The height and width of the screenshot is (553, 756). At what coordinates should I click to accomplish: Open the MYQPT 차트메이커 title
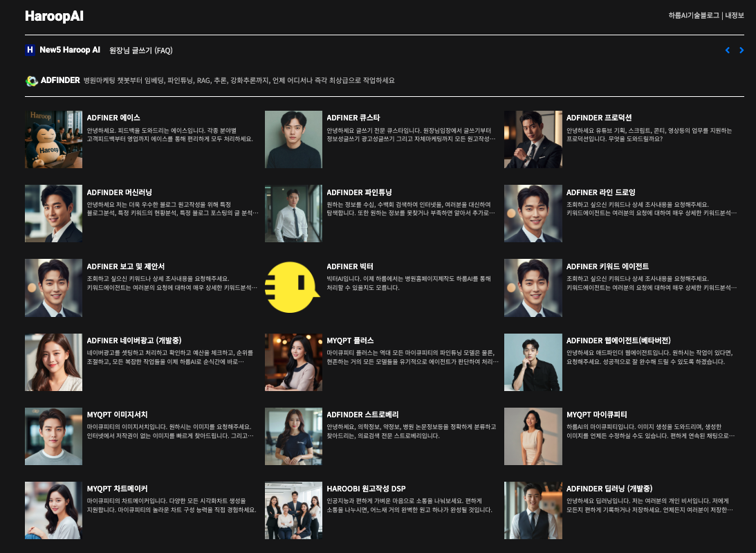117,489
